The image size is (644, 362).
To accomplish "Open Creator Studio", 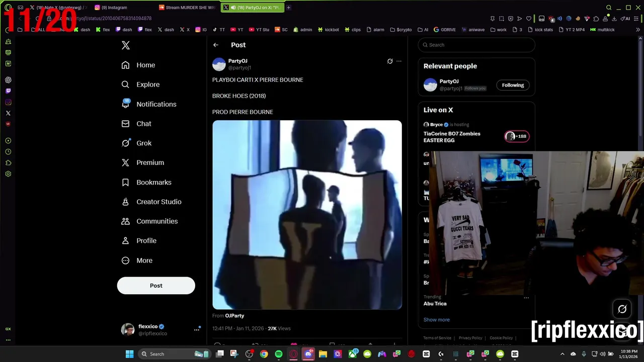I will pyautogui.click(x=151, y=202).
